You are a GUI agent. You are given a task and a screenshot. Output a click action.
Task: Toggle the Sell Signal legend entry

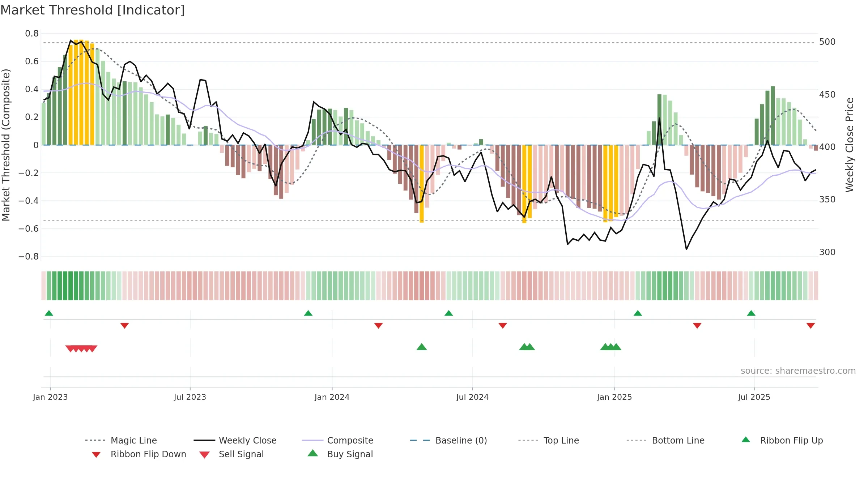pos(231,454)
